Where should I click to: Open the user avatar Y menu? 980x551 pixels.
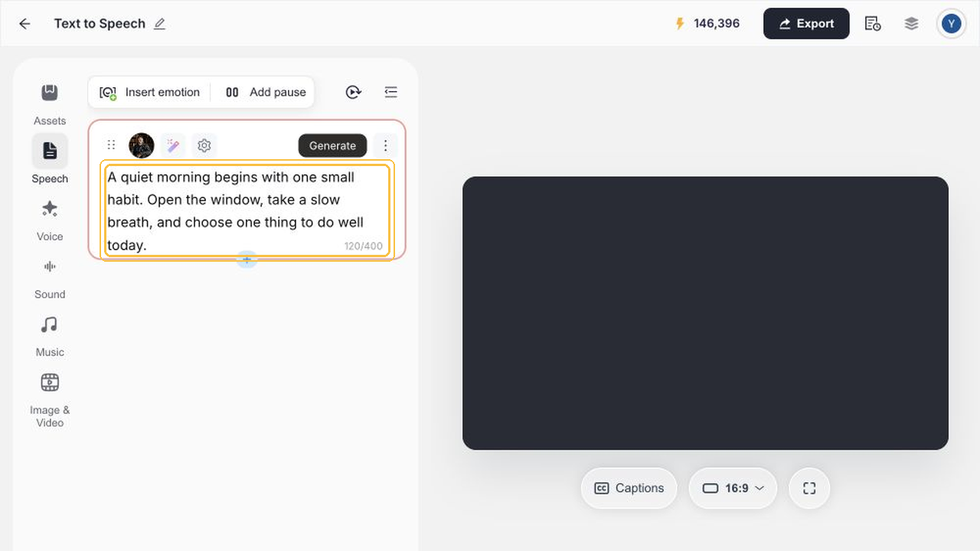pos(951,24)
